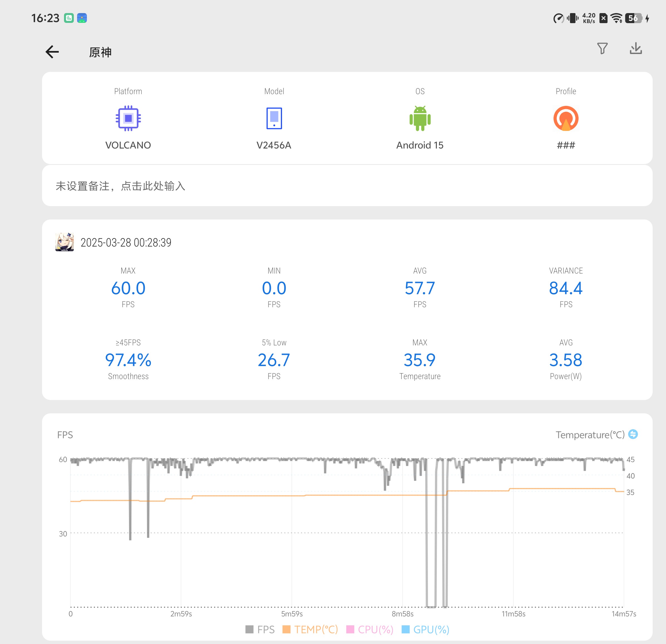Image resolution: width=666 pixels, height=644 pixels.
Task: Tap the 5% Low 26.7 value
Action: [274, 360]
